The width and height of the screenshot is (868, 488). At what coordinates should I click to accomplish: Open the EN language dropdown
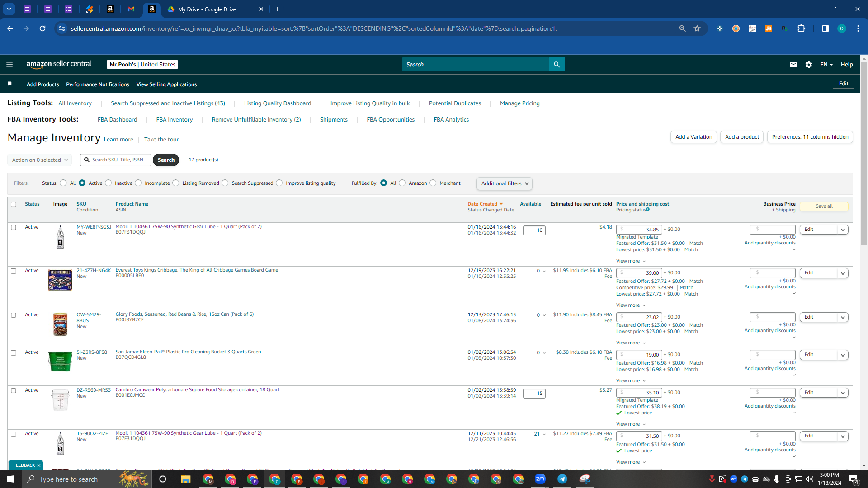(x=826, y=65)
